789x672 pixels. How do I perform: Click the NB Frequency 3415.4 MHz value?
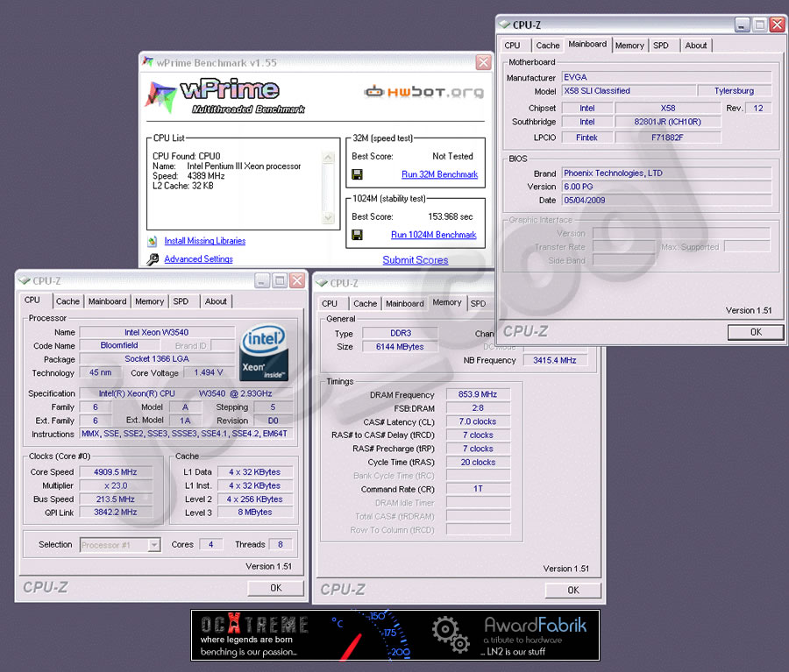(x=555, y=361)
